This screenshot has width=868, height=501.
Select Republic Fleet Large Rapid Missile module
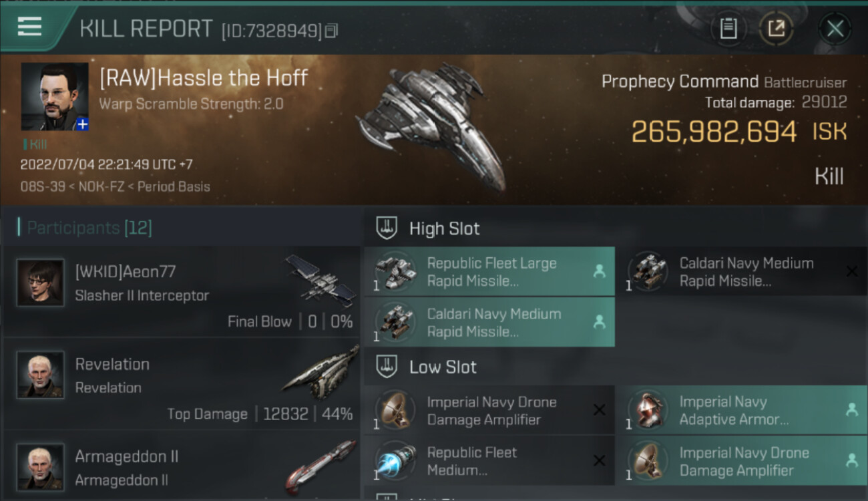[489, 272]
